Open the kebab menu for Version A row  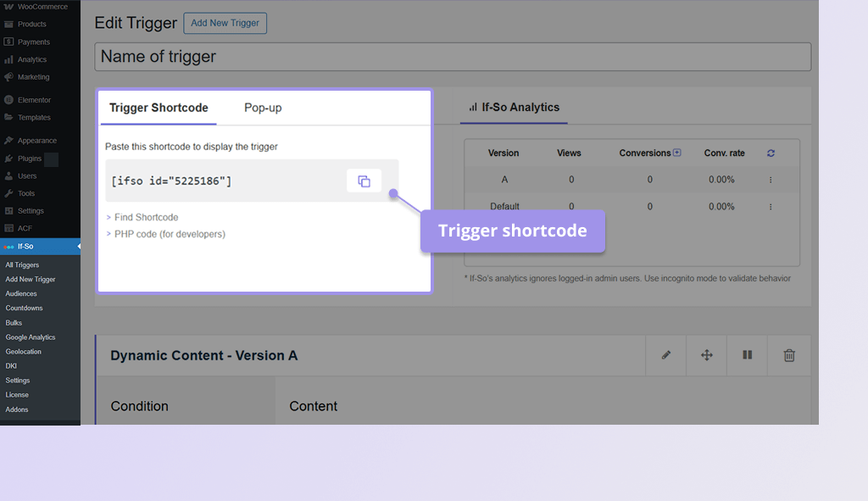click(770, 180)
